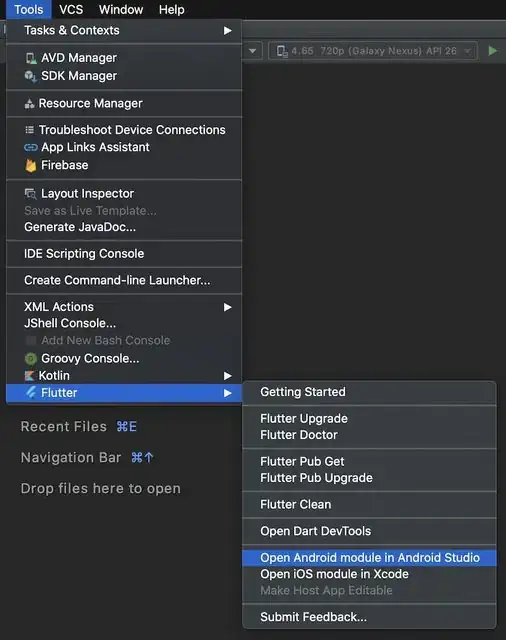
Task: Click the Groovy Console icon
Action: click(x=31, y=358)
